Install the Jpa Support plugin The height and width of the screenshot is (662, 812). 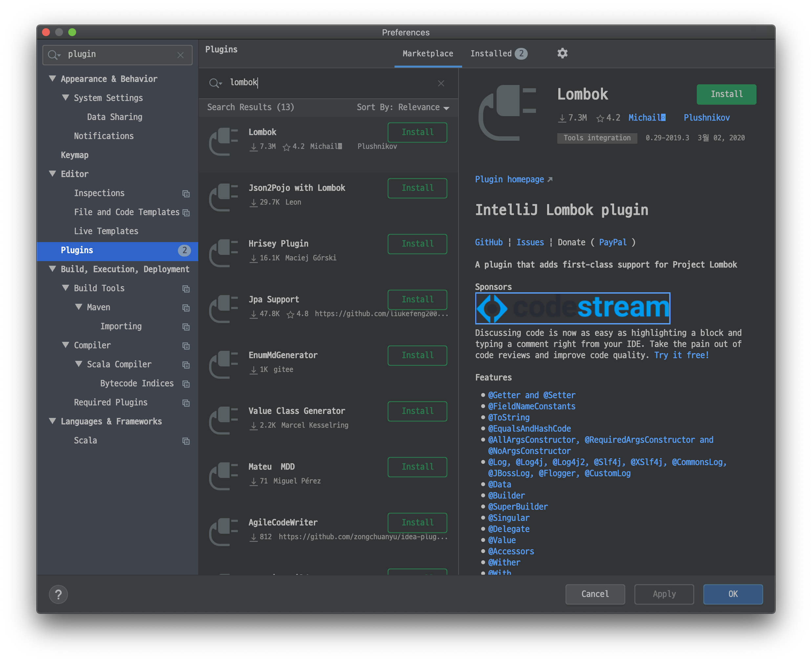point(417,300)
